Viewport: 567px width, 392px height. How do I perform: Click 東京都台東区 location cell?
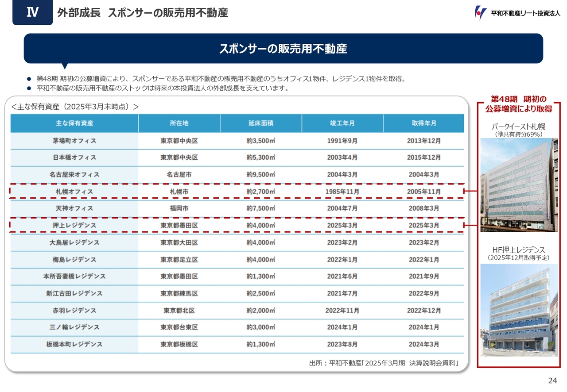tap(179, 327)
